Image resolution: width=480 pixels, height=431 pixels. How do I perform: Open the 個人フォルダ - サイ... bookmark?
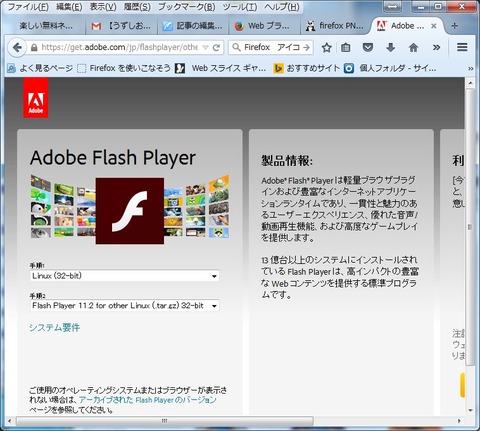pos(390,68)
